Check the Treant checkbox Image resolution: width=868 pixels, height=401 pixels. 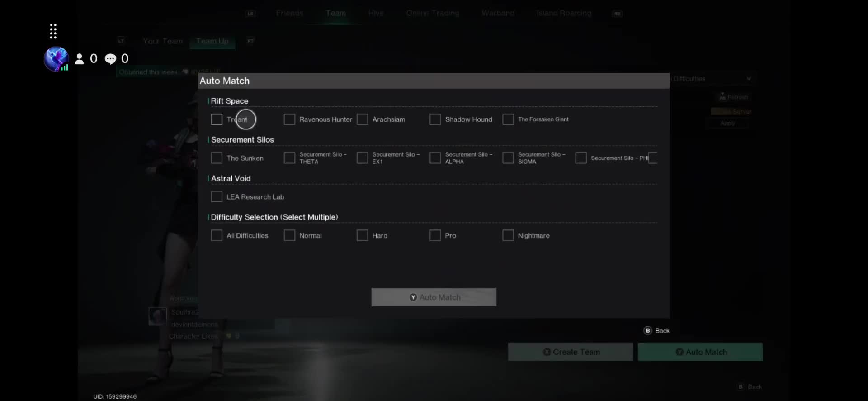click(217, 119)
